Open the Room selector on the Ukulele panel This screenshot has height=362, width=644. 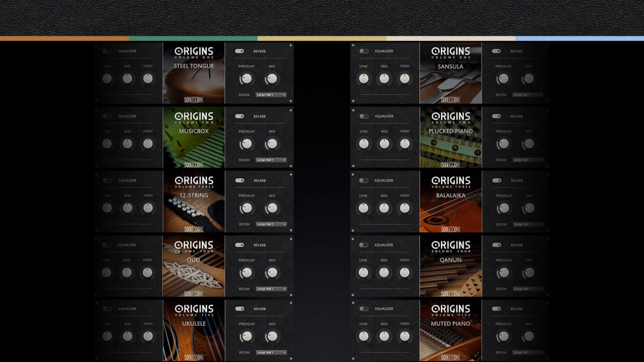(271, 352)
